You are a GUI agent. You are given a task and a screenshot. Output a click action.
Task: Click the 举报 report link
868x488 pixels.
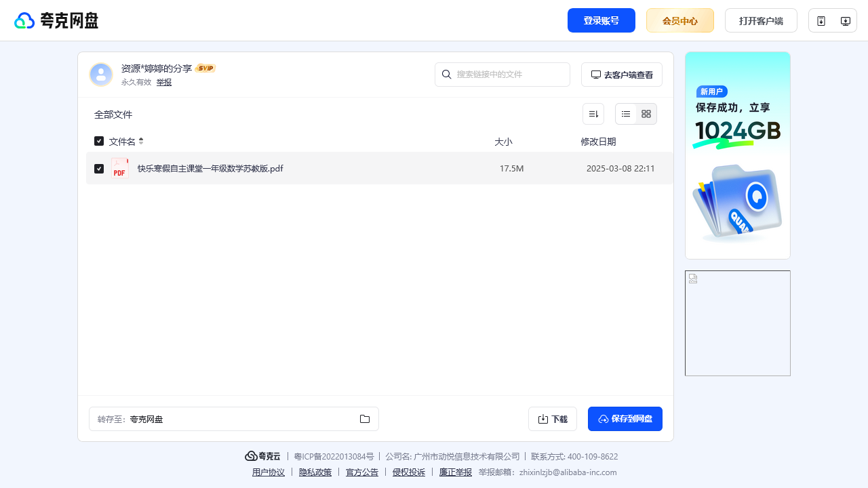[164, 82]
